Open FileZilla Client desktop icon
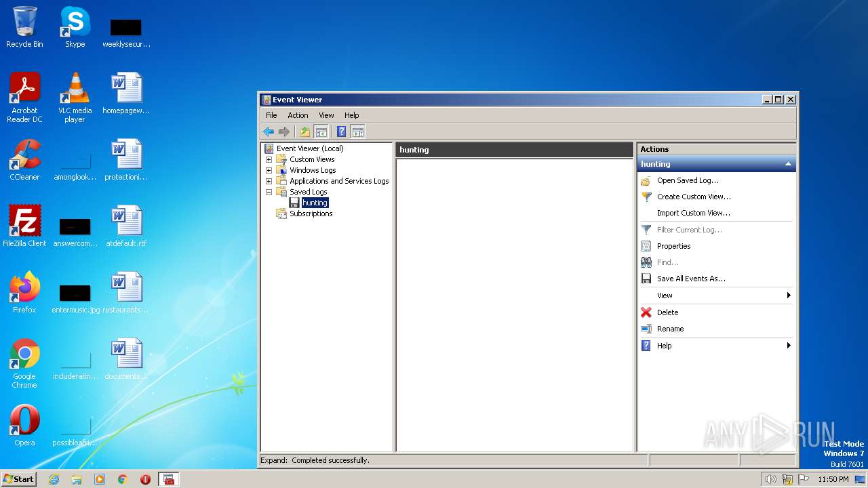Viewport: 868px width, 488px height. [24, 226]
